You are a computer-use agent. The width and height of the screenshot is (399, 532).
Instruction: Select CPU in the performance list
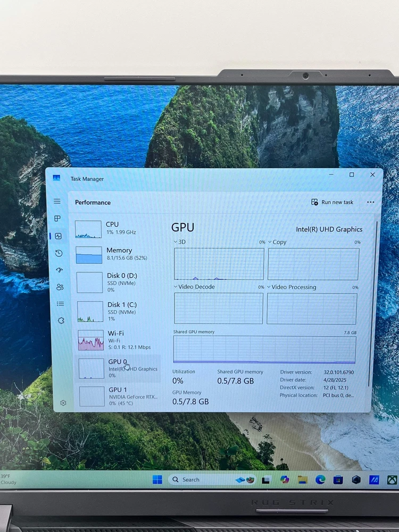pos(117,229)
